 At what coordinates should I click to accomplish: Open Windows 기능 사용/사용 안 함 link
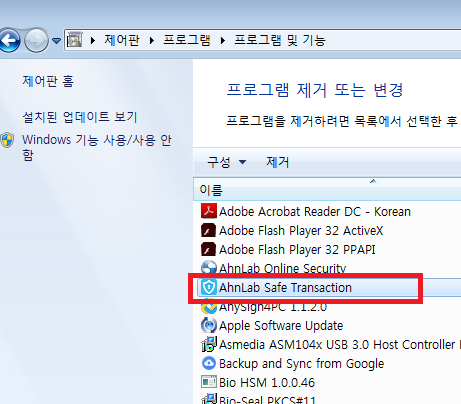97,147
